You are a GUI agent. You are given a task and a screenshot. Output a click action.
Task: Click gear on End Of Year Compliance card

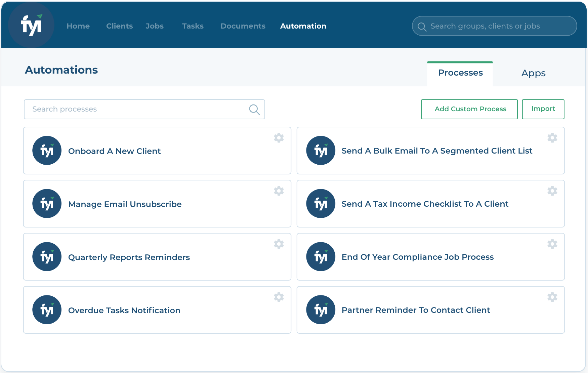click(x=552, y=244)
